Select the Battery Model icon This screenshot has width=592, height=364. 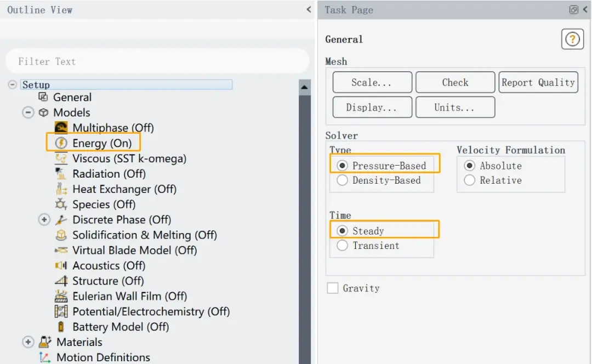pos(61,327)
